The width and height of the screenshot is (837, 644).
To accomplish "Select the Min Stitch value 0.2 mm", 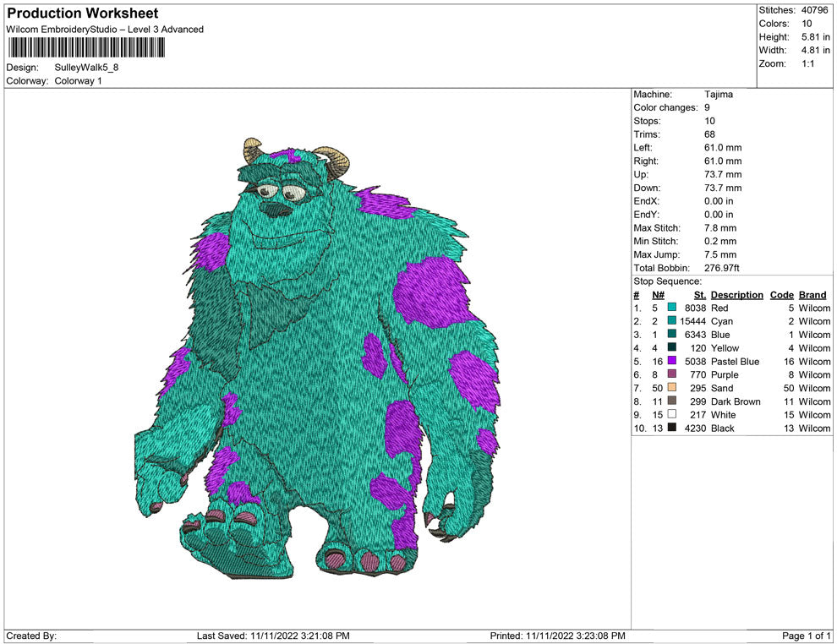I will (720, 241).
